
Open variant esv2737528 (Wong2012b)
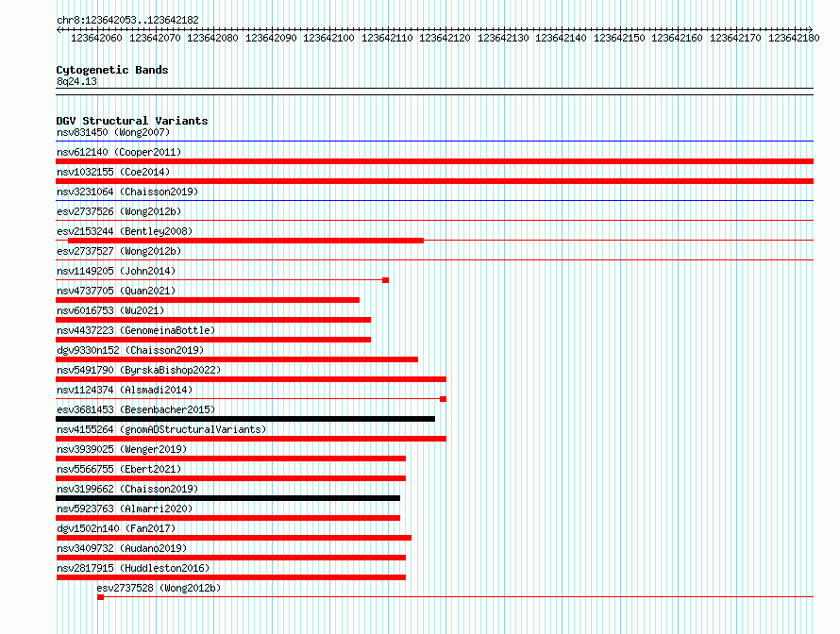[159, 588]
